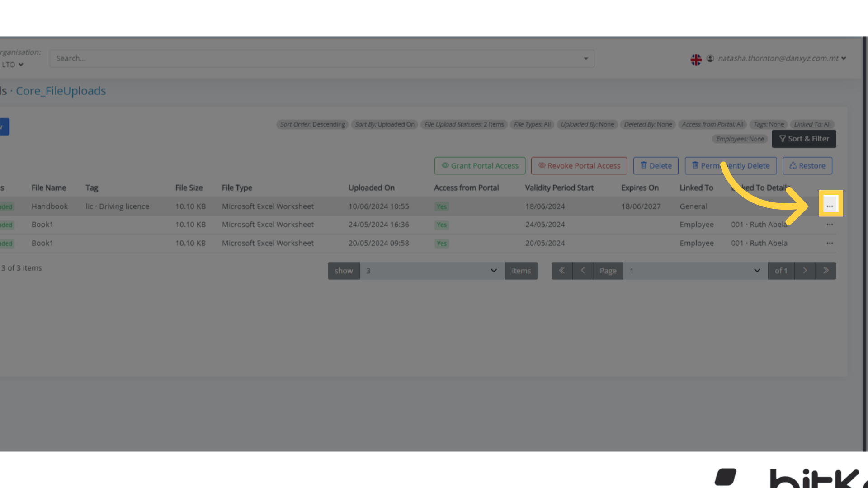This screenshot has width=868, height=488.
Task: Toggle Yes badge on second Book1 row
Action: 441,243
